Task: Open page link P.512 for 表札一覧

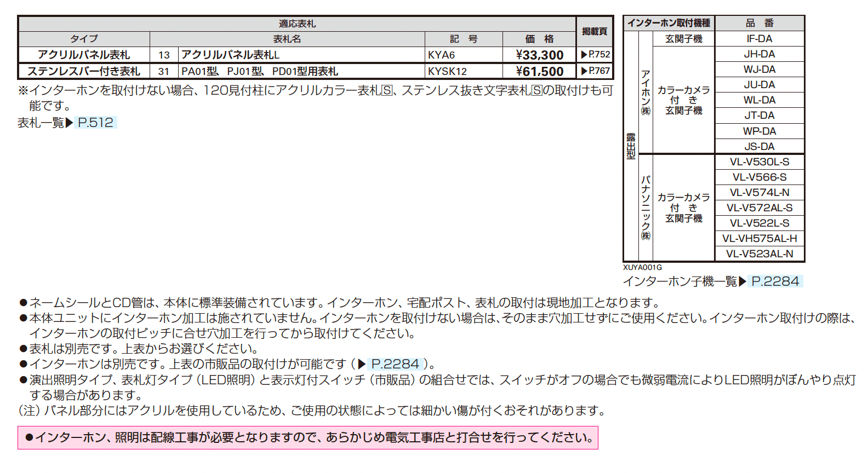Action: click(x=95, y=123)
